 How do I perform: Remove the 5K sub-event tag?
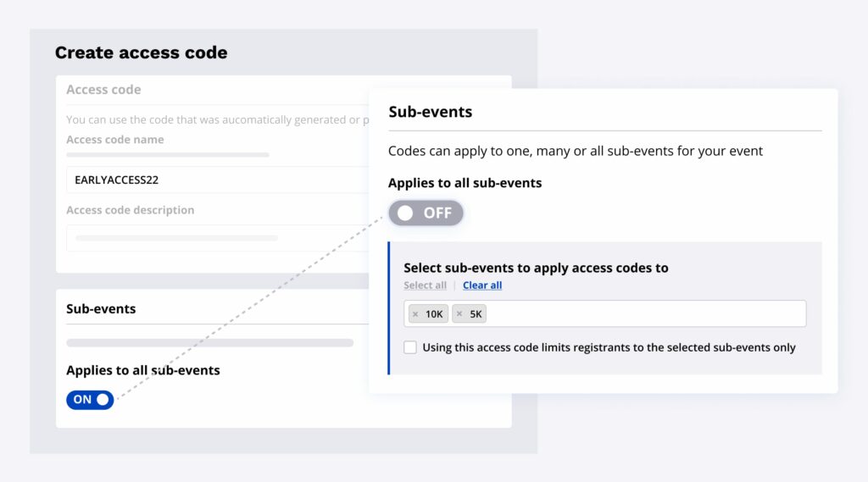459,314
